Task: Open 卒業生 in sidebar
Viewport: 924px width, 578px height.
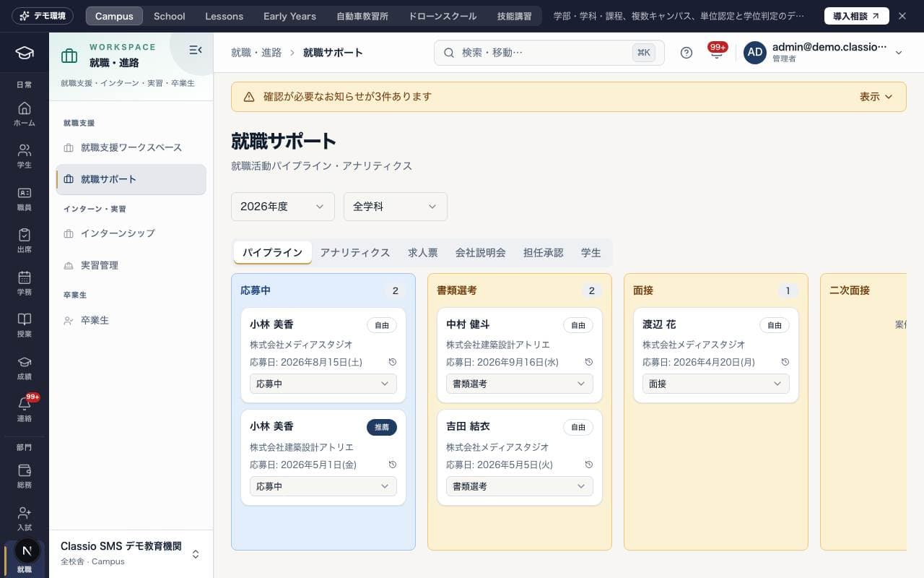Action: 131,320
